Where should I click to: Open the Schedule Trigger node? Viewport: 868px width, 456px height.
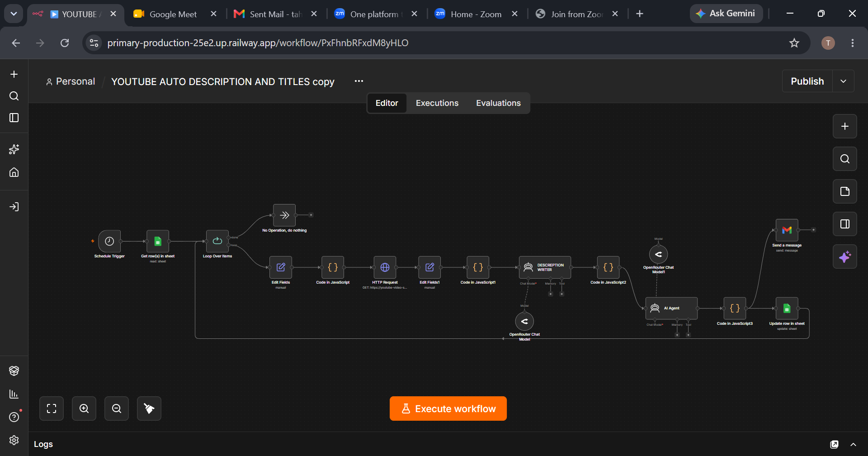pyautogui.click(x=109, y=241)
